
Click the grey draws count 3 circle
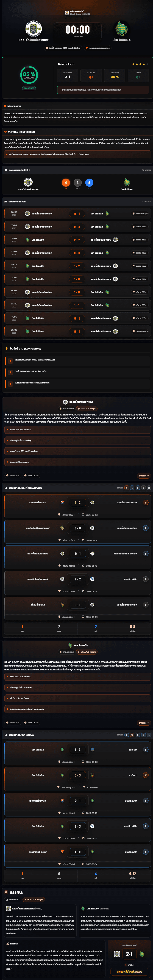tap(77, 183)
